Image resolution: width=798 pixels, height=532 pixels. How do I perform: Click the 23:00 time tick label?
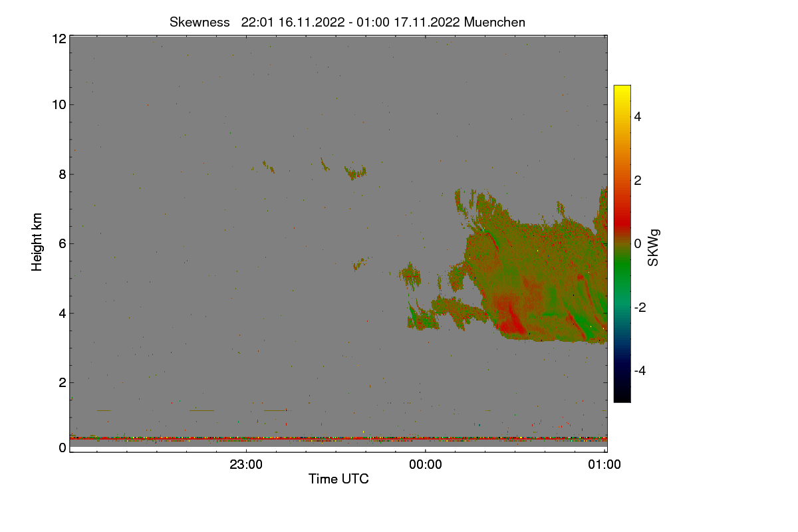(246, 465)
